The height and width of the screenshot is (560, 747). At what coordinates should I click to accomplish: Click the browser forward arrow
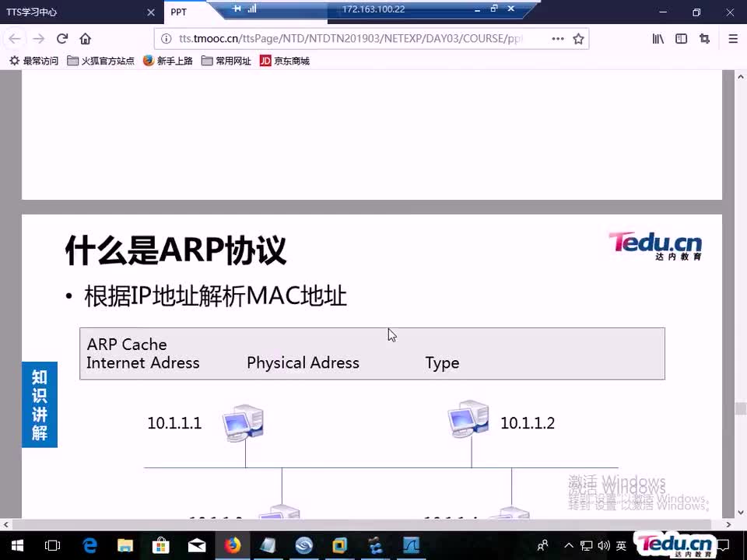(39, 39)
